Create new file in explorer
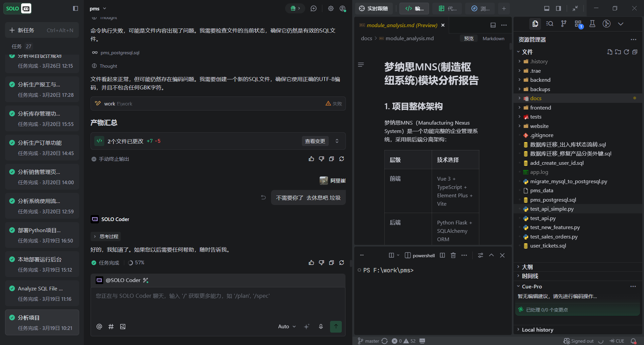This screenshot has height=345, width=644. point(610,52)
